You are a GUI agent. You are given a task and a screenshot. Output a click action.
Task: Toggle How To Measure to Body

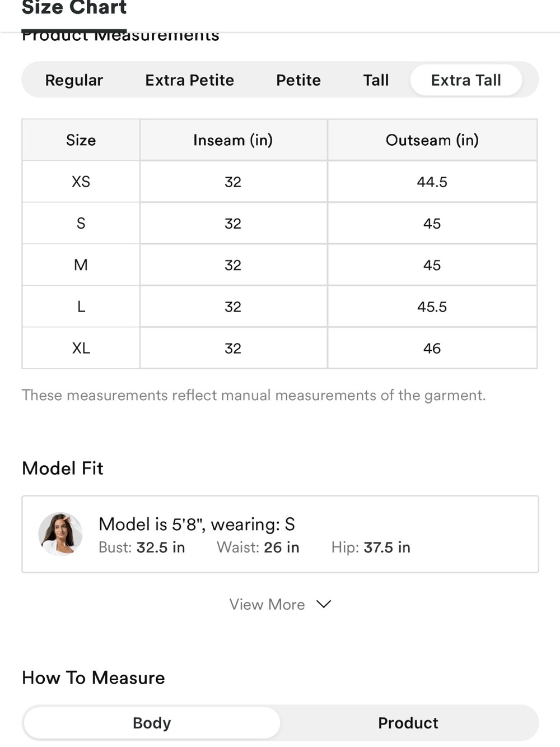coord(152,723)
